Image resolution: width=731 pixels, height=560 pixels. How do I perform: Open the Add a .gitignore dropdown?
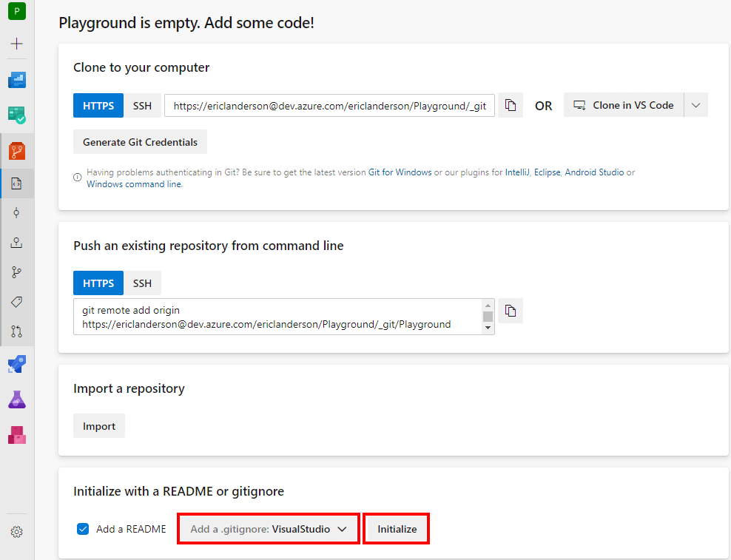point(269,529)
